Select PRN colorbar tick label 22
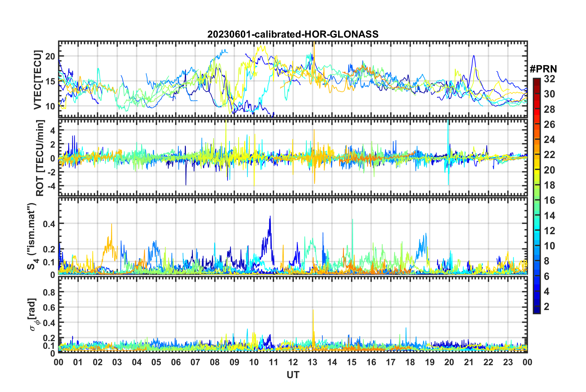586x392 pixels. 549,155
